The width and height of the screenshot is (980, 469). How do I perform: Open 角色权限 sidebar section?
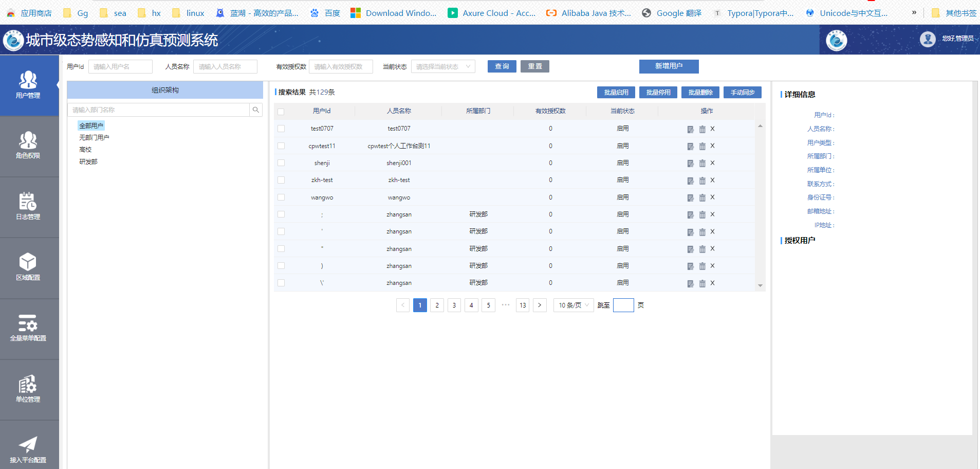(x=28, y=146)
